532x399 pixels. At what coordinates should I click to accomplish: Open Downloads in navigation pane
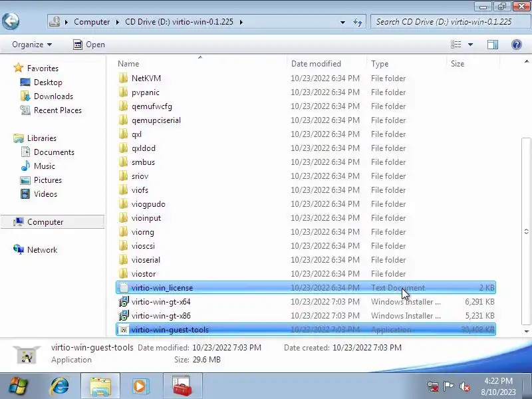(47, 96)
